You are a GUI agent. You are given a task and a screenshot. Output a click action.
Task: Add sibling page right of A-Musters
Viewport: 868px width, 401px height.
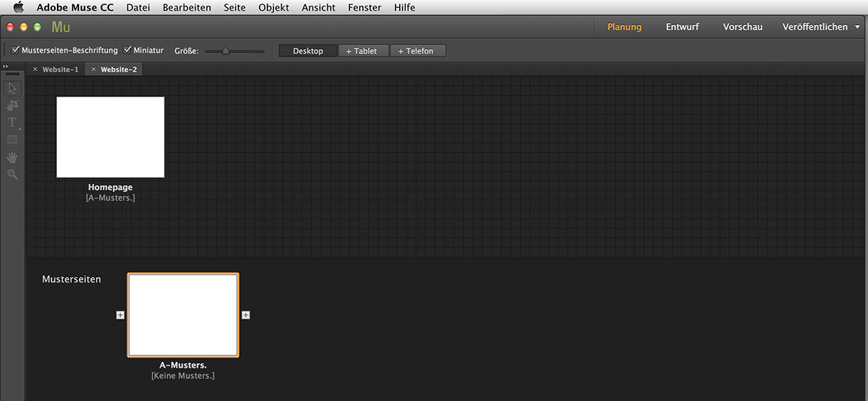(x=245, y=315)
